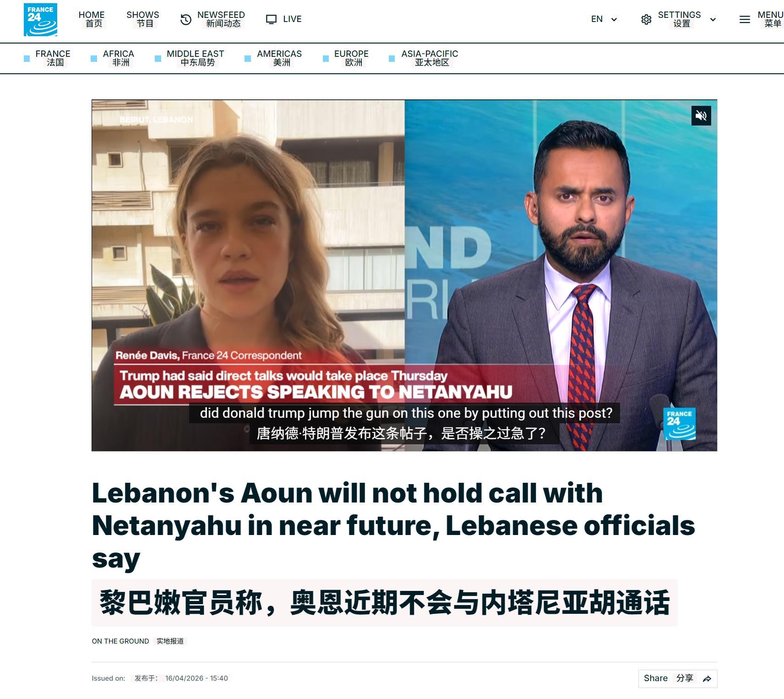This screenshot has height=699, width=784.
Task: Open the Europe section
Action: [x=351, y=58]
